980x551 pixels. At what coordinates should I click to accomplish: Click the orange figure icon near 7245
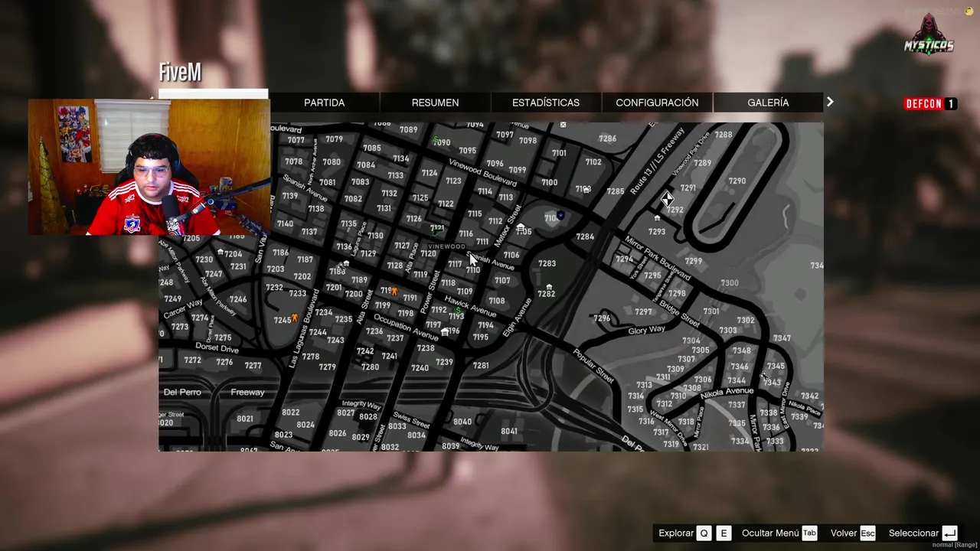click(295, 318)
